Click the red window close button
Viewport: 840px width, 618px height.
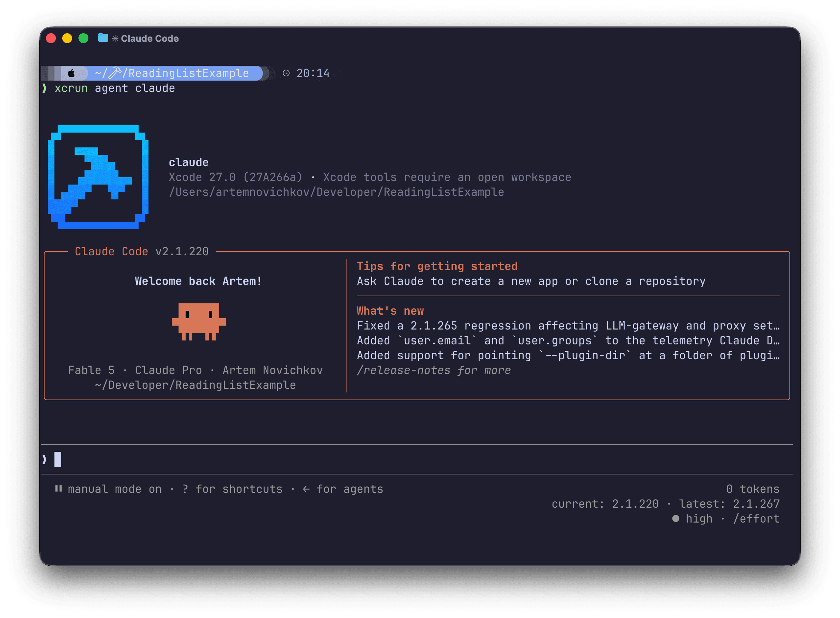(x=51, y=38)
